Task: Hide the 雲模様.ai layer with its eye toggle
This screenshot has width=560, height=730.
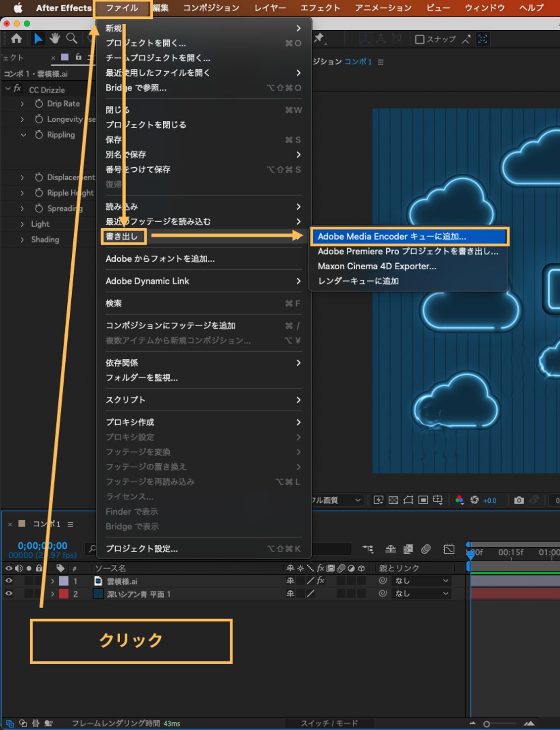Action: [8, 581]
